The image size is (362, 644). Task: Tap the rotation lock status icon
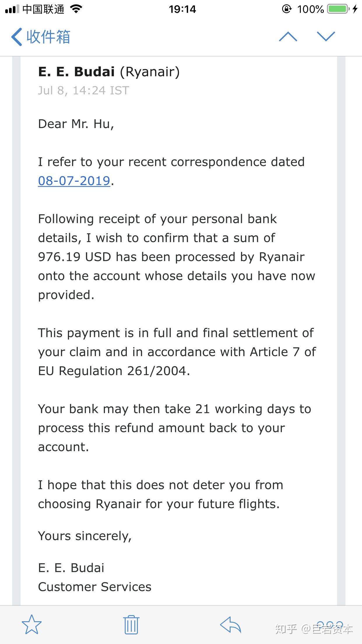(x=287, y=9)
